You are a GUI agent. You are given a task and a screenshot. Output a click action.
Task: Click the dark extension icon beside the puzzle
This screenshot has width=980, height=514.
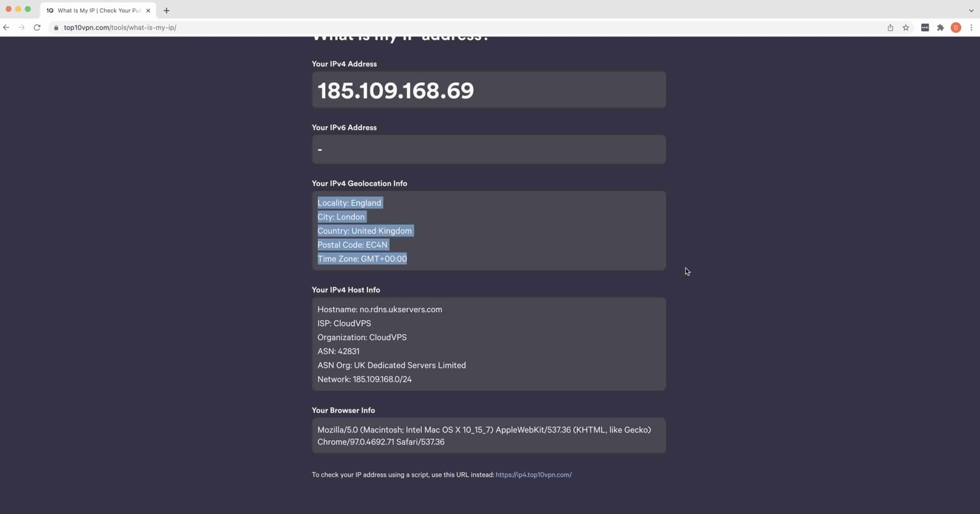(x=925, y=28)
